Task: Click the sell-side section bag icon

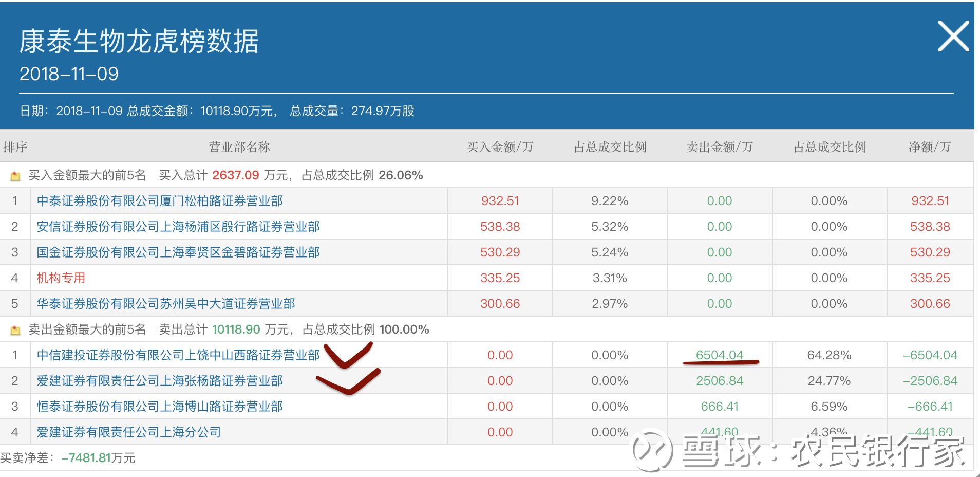Action: 15,330
